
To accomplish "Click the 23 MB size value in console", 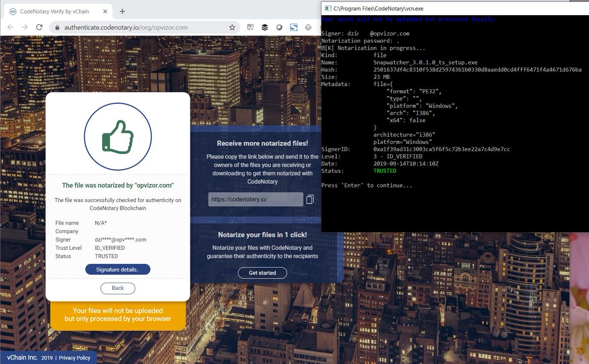I will [x=381, y=77].
